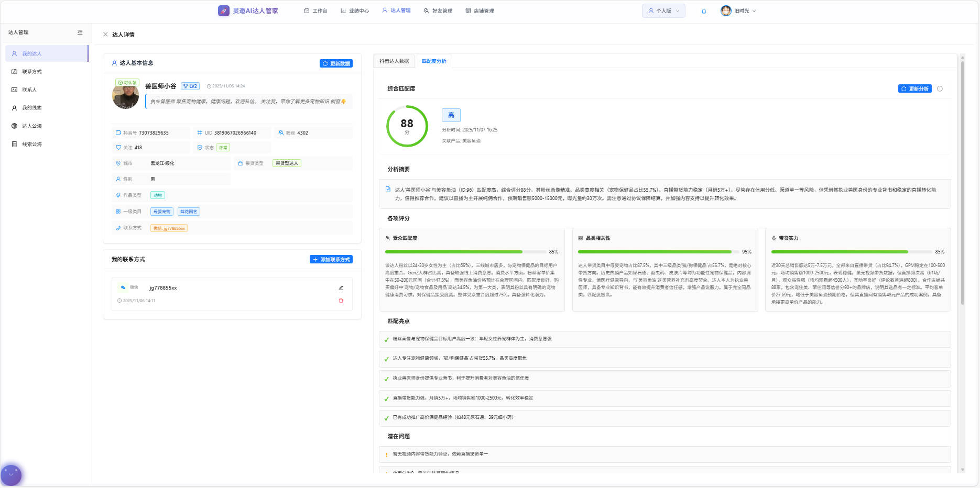Click the floating AI assistant bubble
Image resolution: width=980 pixels, height=488 pixels.
coord(11,475)
